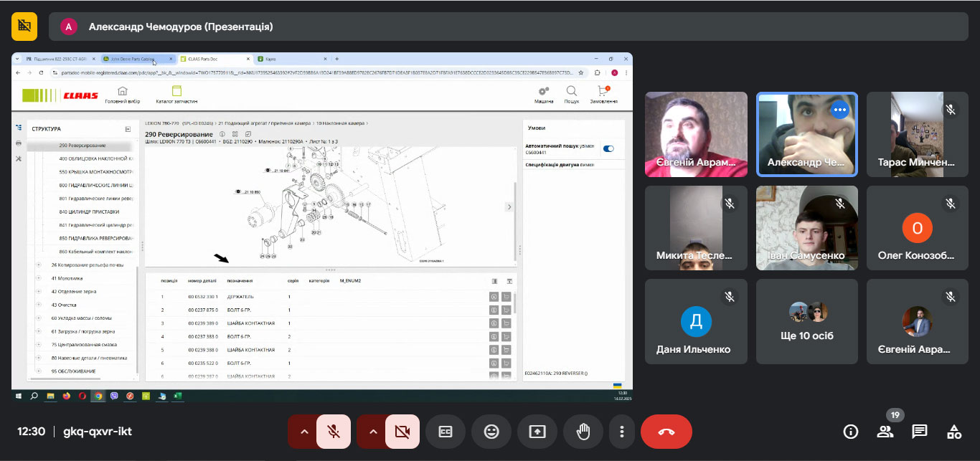Expand 41 Молотилка tree node

click(38, 278)
